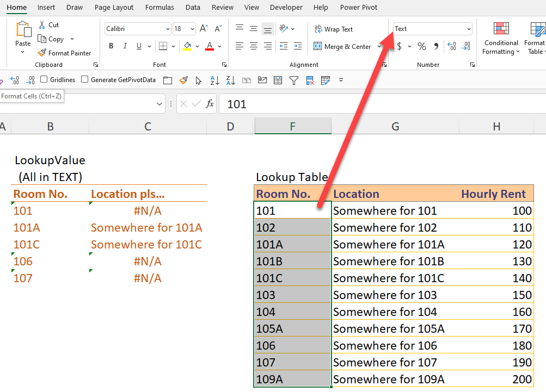Click the Increase Decimal icon

pos(451,46)
